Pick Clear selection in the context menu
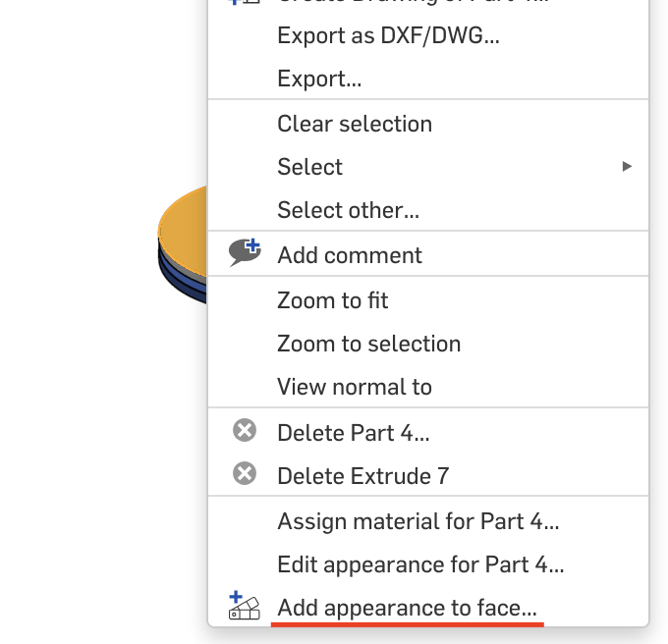The height and width of the screenshot is (644, 668). click(354, 124)
